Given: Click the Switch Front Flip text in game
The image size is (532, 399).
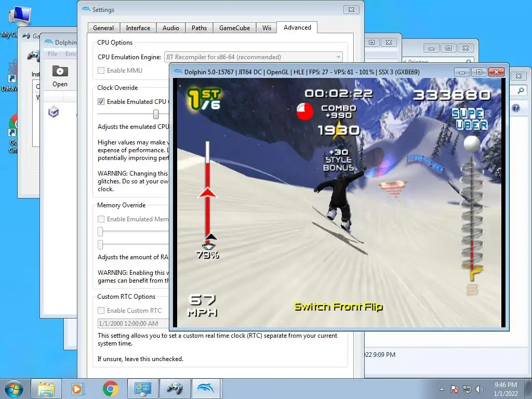Looking at the screenshot, I should [x=339, y=307].
